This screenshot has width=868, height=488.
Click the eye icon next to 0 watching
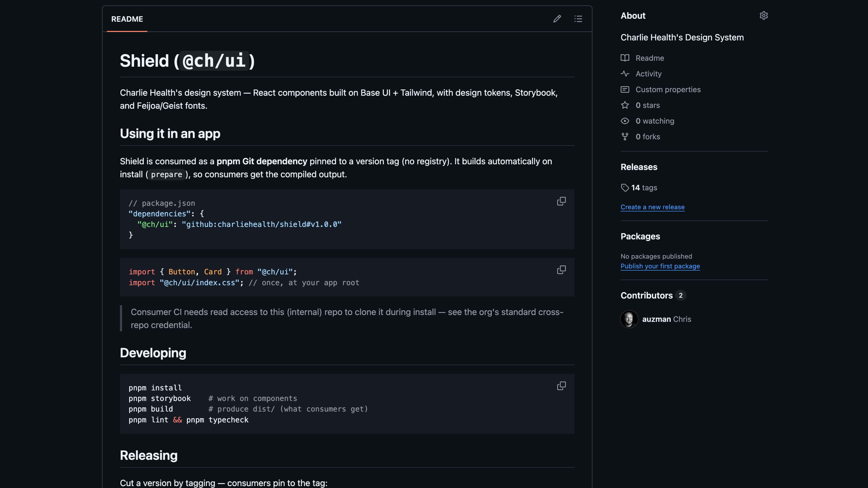pyautogui.click(x=625, y=121)
